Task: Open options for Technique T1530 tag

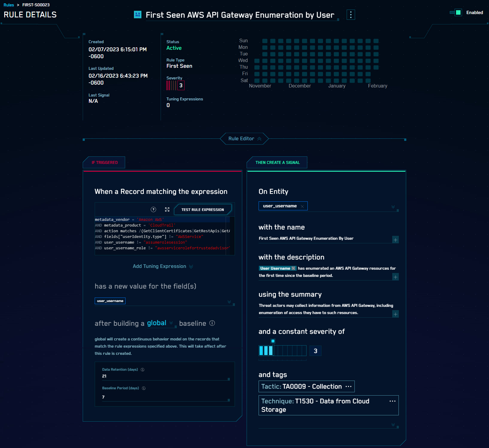Action: click(393, 401)
